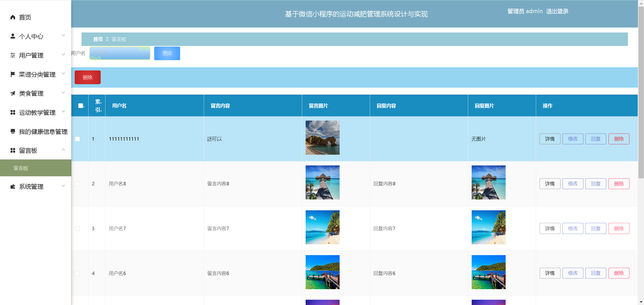Open the 系统管理 sidebar menu

35,187
